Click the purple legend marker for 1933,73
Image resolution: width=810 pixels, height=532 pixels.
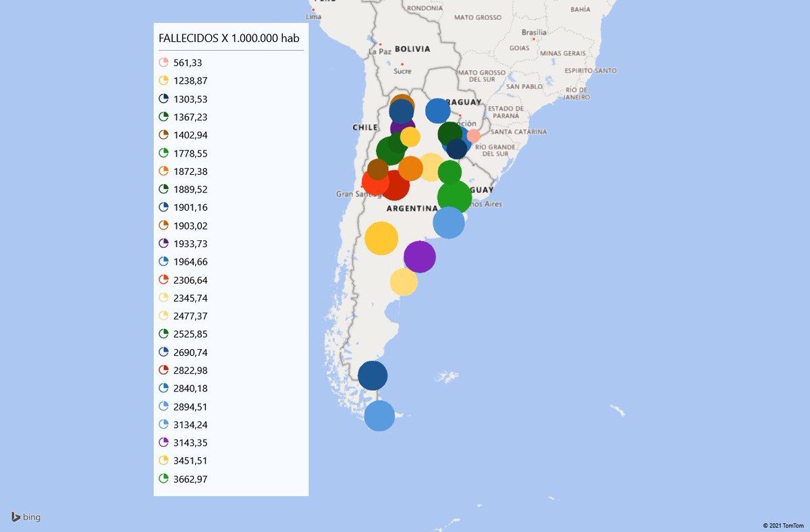pyautogui.click(x=163, y=243)
